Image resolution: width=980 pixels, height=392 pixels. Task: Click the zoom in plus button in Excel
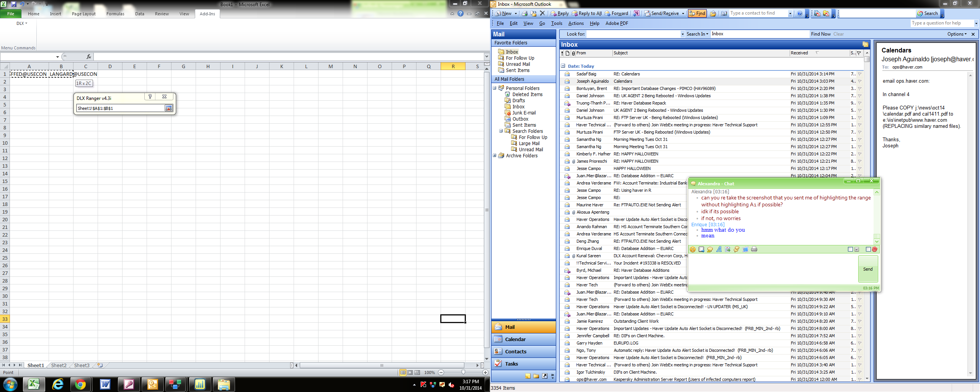click(x=485, y=372)
